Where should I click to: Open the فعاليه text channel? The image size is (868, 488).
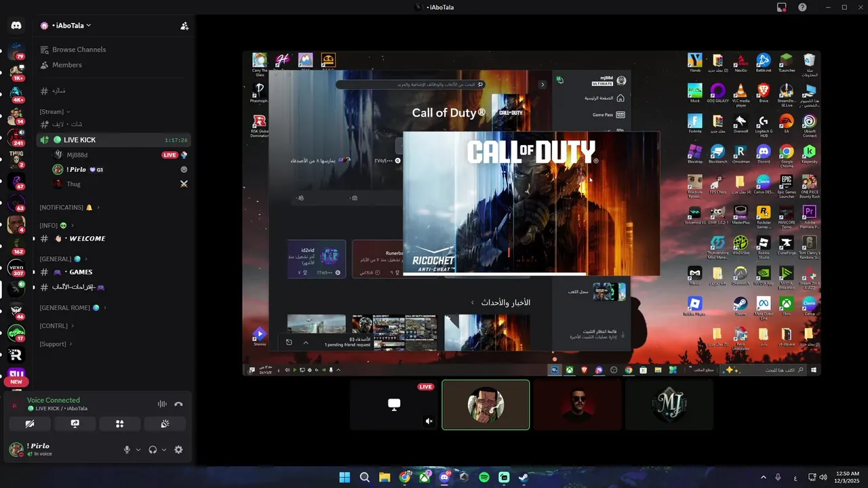click(113, 91)
